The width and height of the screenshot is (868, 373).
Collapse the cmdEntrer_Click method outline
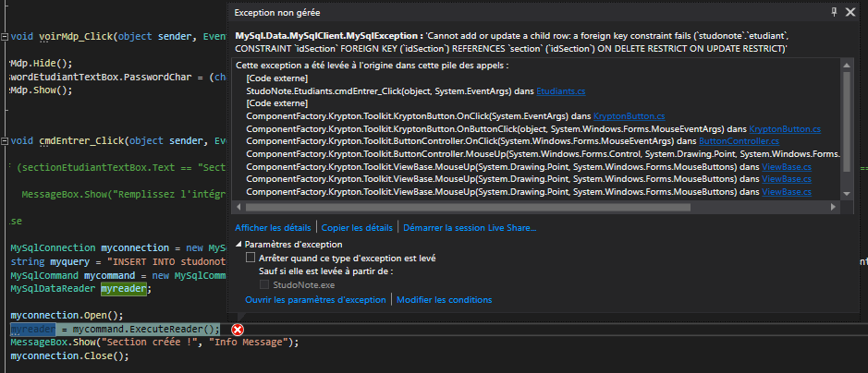[4, 141]
